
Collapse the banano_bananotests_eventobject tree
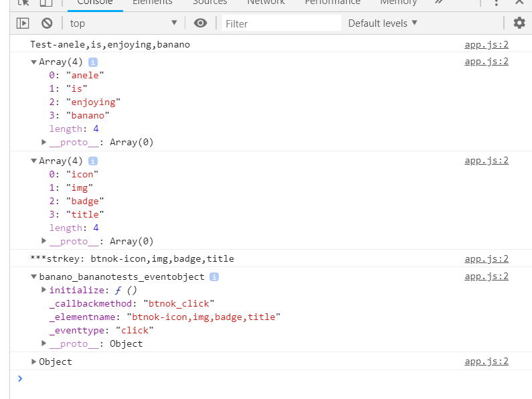33,276
